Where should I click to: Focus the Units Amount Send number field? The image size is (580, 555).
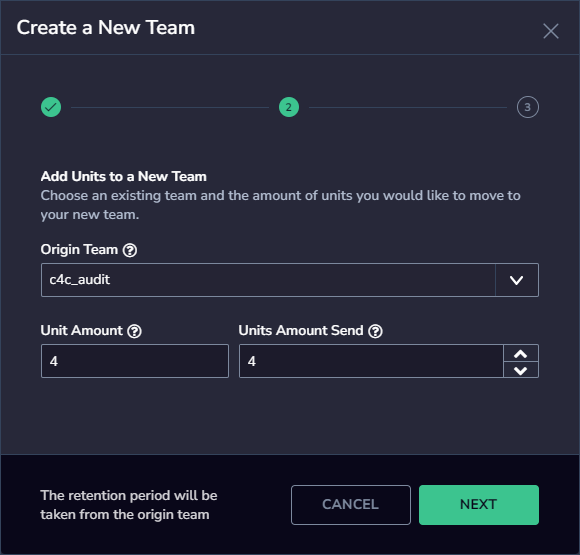[x=371, y=361]
